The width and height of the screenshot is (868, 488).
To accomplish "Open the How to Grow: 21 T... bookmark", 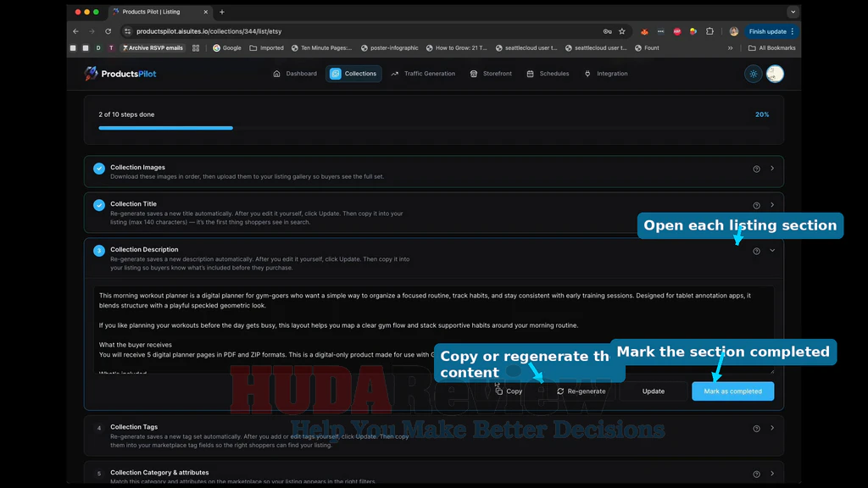I will click(x=456, y=48).
